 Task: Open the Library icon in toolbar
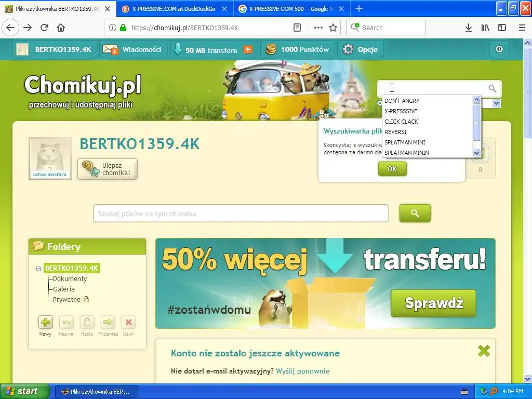[485, 28]
